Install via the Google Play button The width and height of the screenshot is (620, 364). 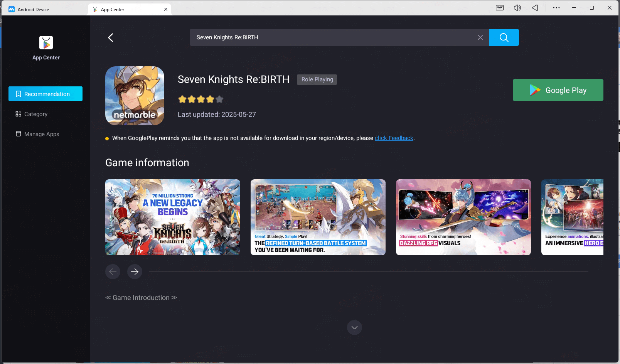click(558, 90)
